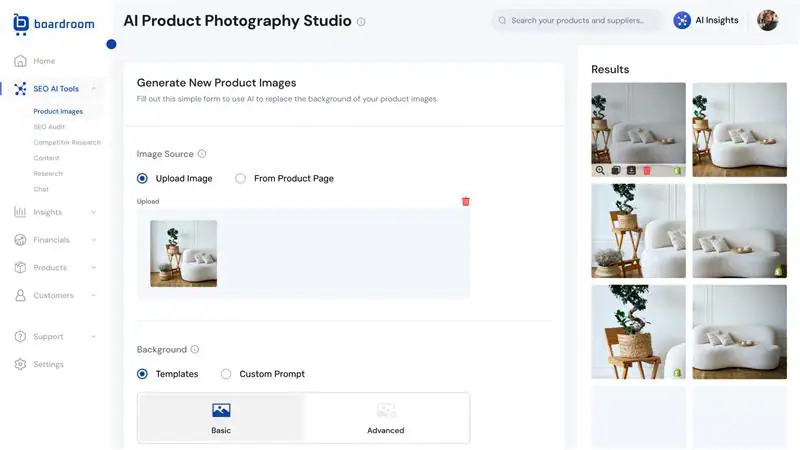Go to Competitor Research page

point(67,142)
